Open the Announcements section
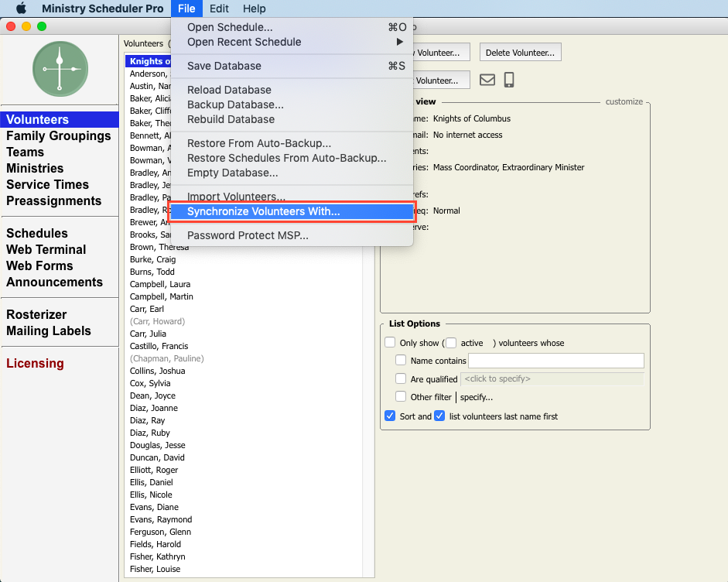 54,282
